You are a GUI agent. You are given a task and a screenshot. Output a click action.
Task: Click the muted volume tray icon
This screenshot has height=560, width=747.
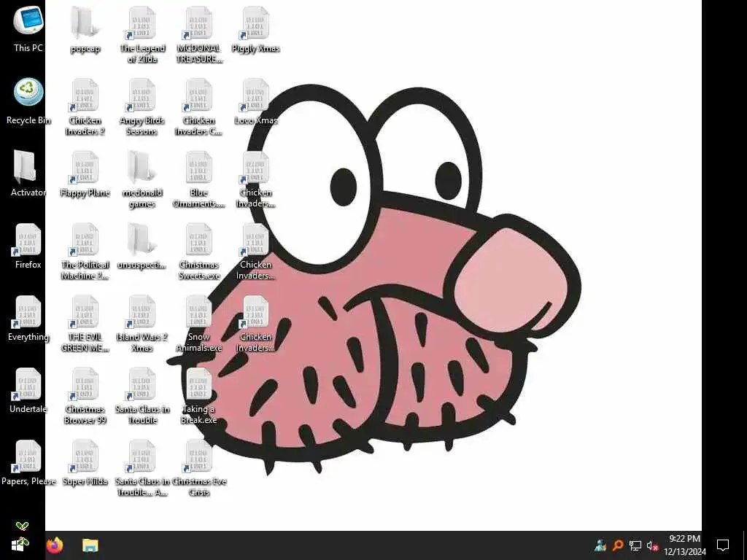tap(653, 545)
